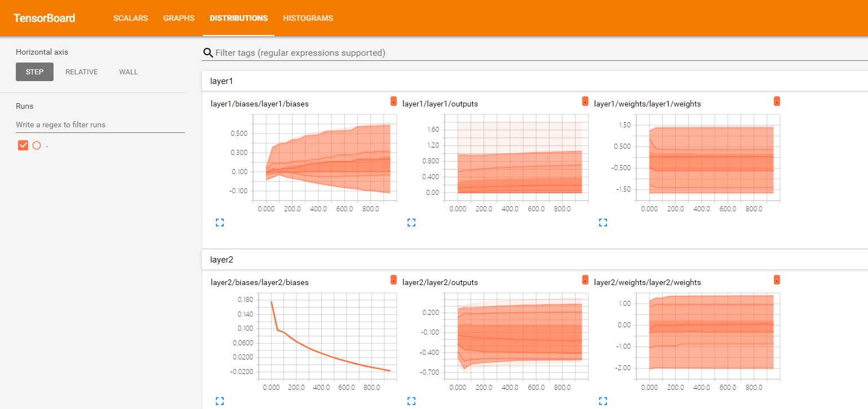
Task: Click the Horizontal axis label
Action: (x=42, y=52)
